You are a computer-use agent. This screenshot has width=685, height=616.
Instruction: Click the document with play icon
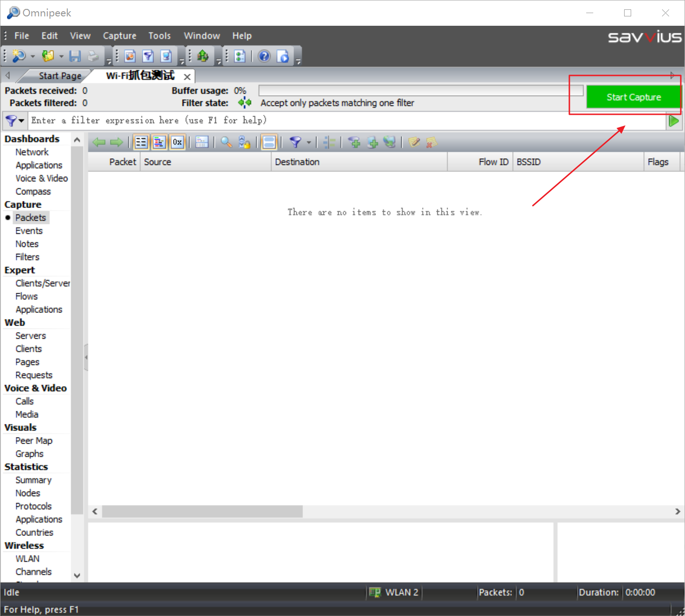click(x=283, y=56)
